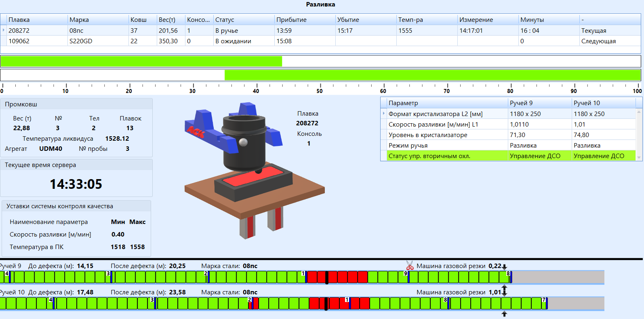Click the row arrow beside Формат кристализатора
Image resolution: width=644 pixels, height=319 pixels.
click(x=383, y=114)
